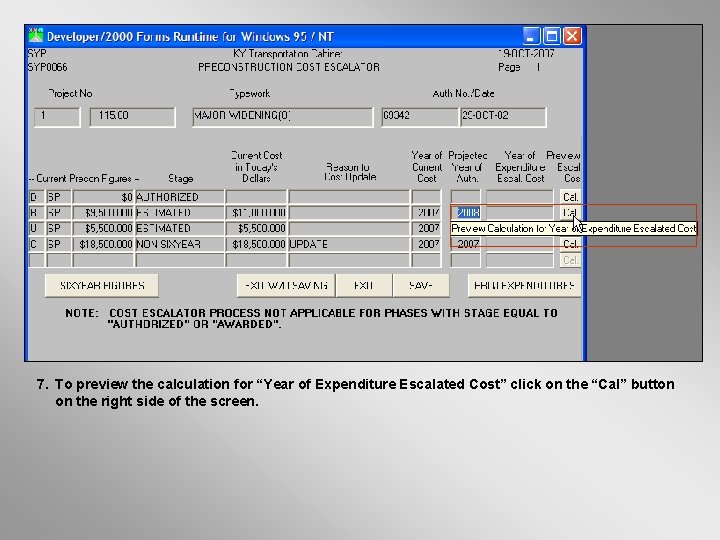The width and height of the screenshot is (720, 540).
Task: Click year of current cost 2007 in row U
Action: coord(427,228)
